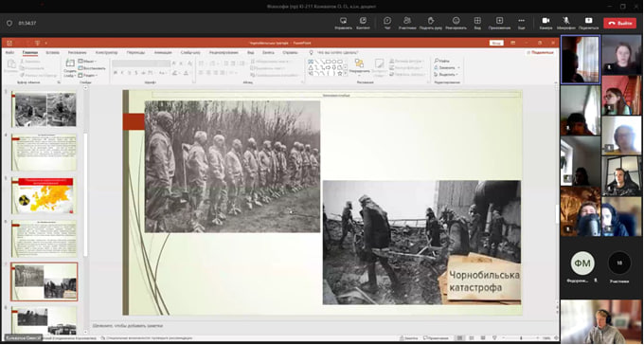This screenshot has width=644, height=345.
Task: Click the shield icon beside meeting timer
Action: point(9,24)
